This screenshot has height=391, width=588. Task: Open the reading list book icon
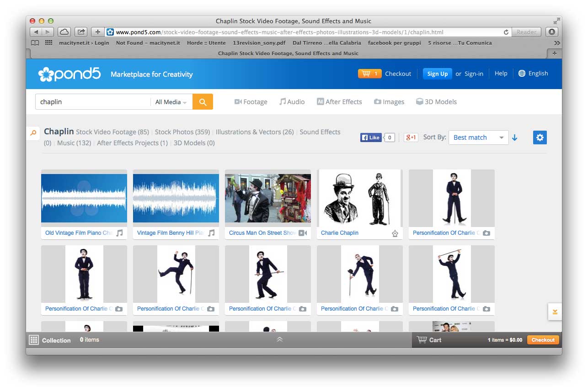35,43
